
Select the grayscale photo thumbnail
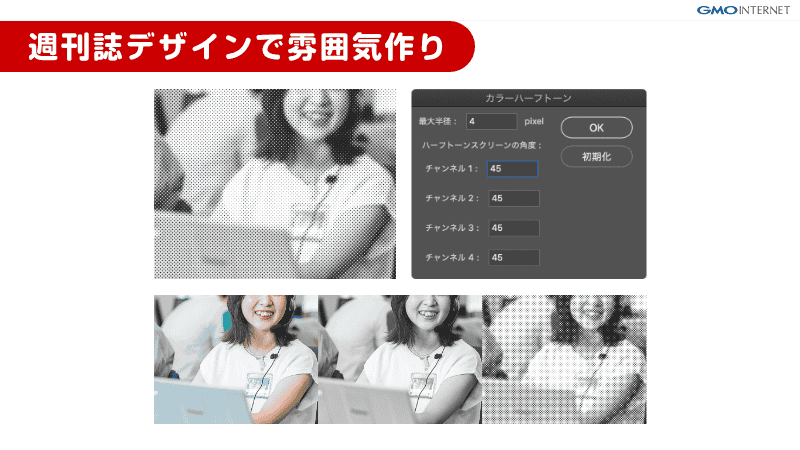[x=400, y=359]
